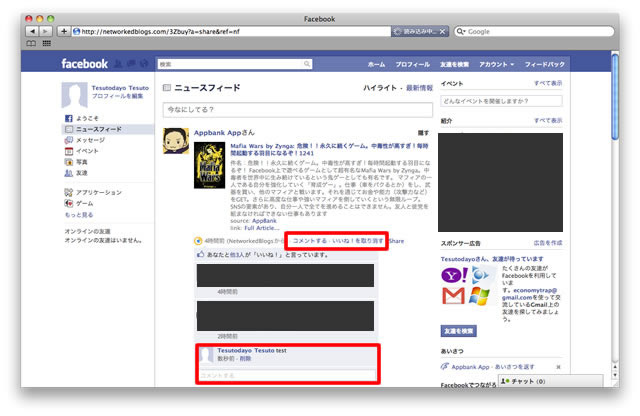This screenshot has width=640, height=416.
Task: Open messages icon in Facebook header
Action: click(x=131, y=64)
